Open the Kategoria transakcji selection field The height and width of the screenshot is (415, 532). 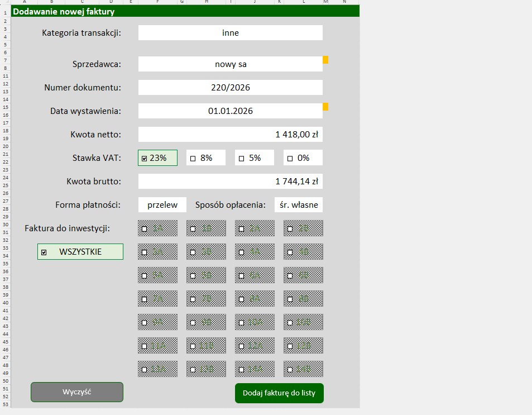[230, 33]
